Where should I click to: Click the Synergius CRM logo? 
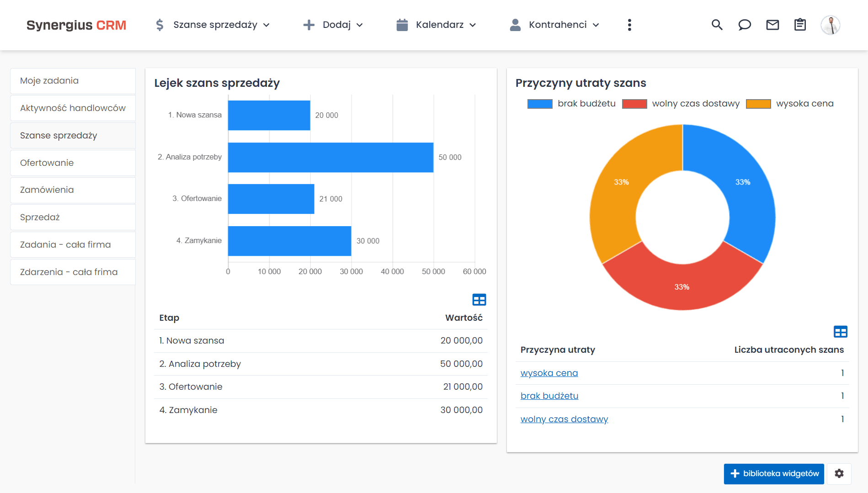[76, 25]
